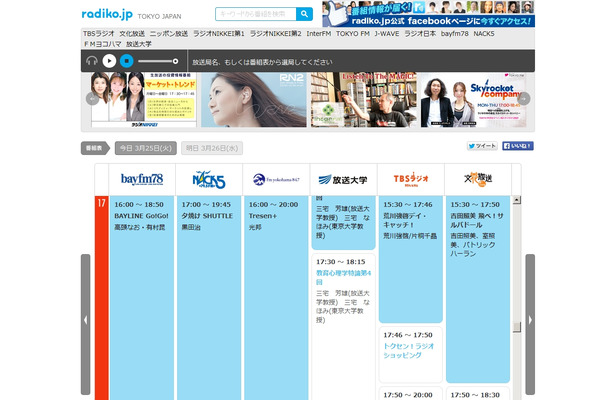Start playback with the play button
The image size is (610, 400).
109,61
